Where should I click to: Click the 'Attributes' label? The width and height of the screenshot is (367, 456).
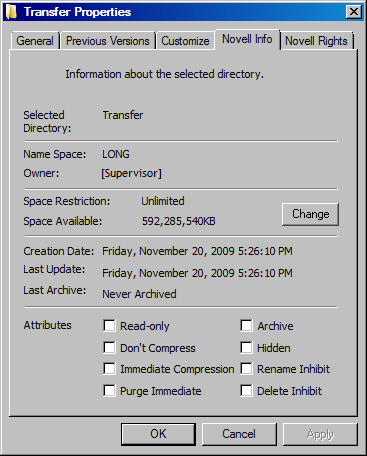pyautogui.click(x=47, y=325)
